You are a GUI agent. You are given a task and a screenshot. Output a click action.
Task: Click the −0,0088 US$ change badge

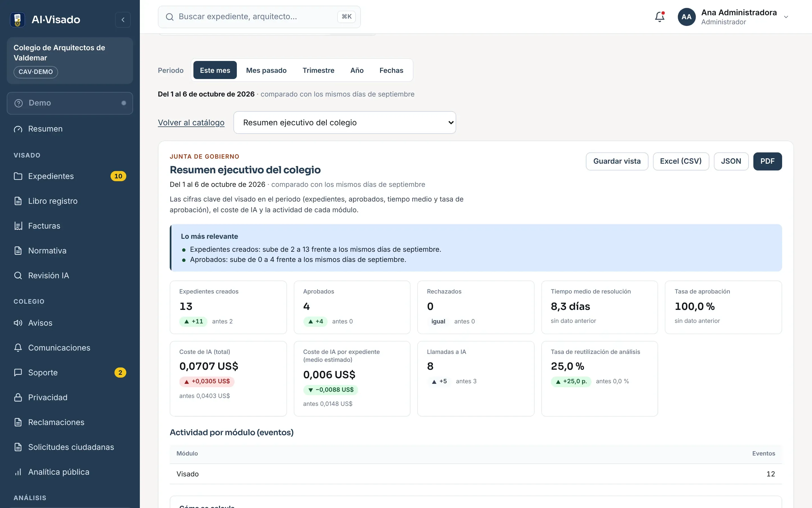[x=330, y=390]
